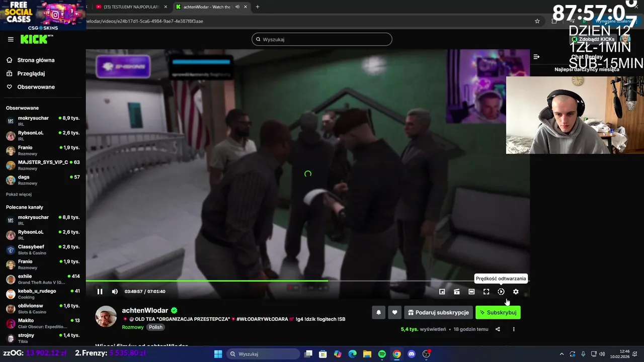Open Makito recommended channel

pos(43,323)
